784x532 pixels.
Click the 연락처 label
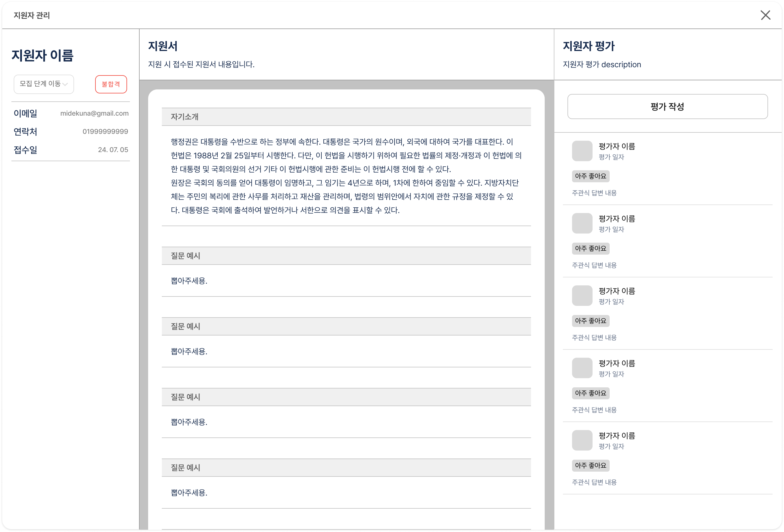click(x=25, y=132)
